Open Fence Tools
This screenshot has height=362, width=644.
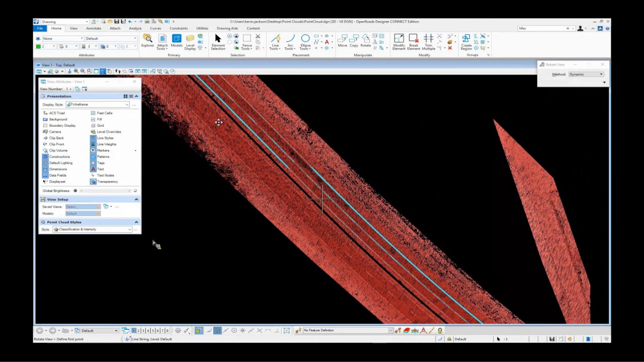point(247,42)
